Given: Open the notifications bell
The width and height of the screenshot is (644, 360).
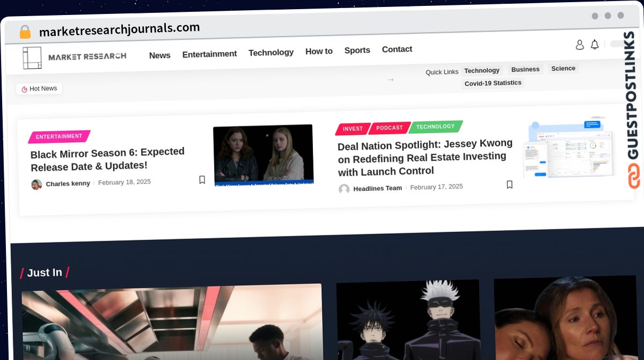Looking at the screenshot, I should coord(595,45).
